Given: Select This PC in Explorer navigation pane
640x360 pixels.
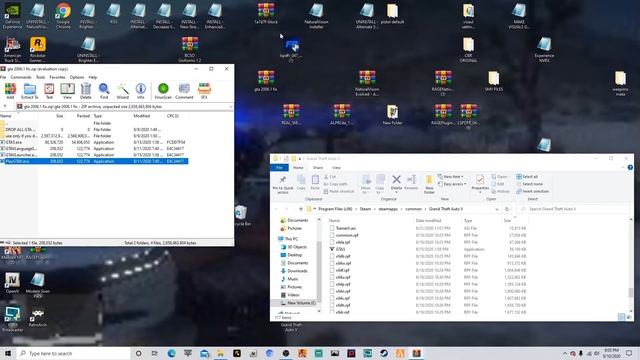Looking at the screenshot, I should pyautogui.click(x=288, y=239).
